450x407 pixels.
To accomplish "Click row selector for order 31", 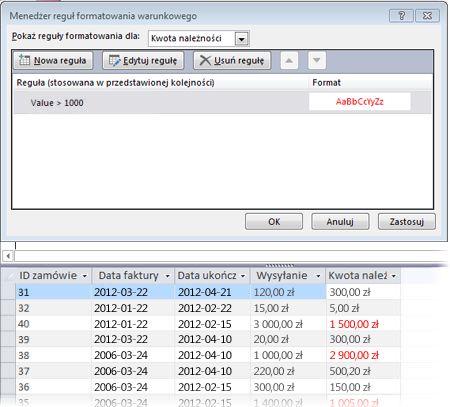I will coord(8,292).
